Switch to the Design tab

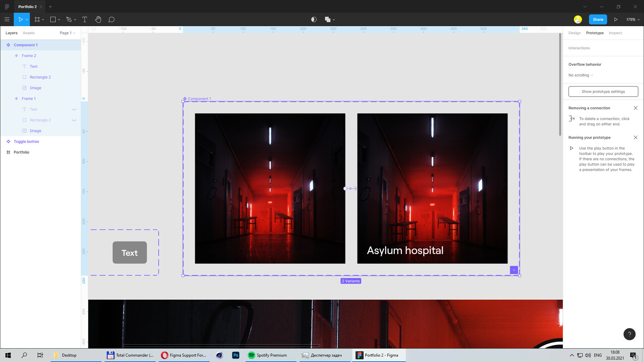tap(574, 33)
